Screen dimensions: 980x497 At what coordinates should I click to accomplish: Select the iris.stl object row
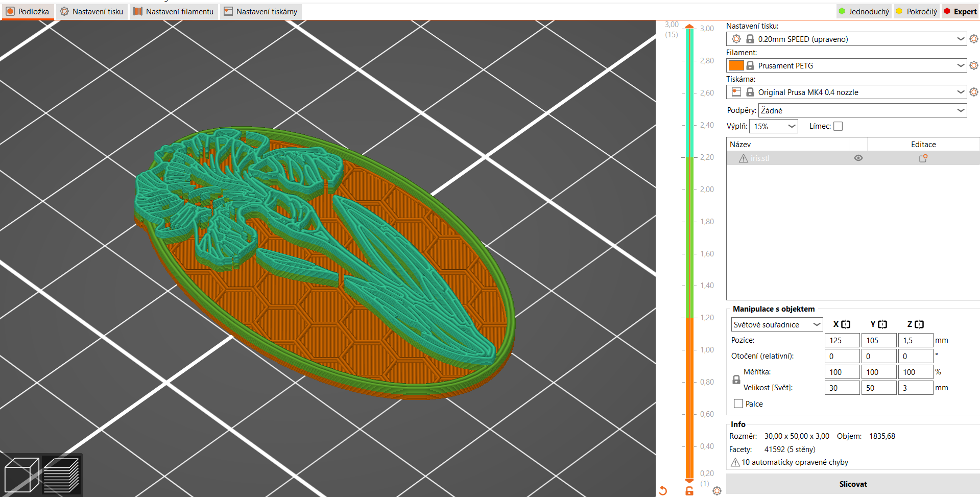point(853,158)
